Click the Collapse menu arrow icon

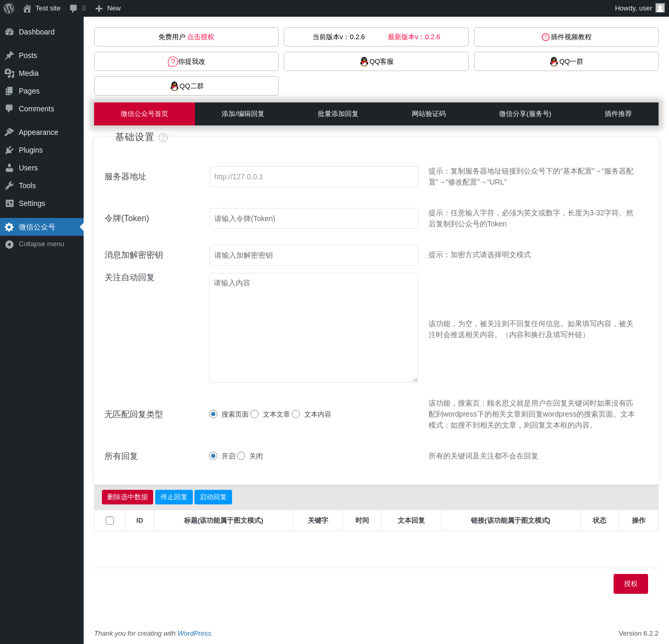pos(9,244)
